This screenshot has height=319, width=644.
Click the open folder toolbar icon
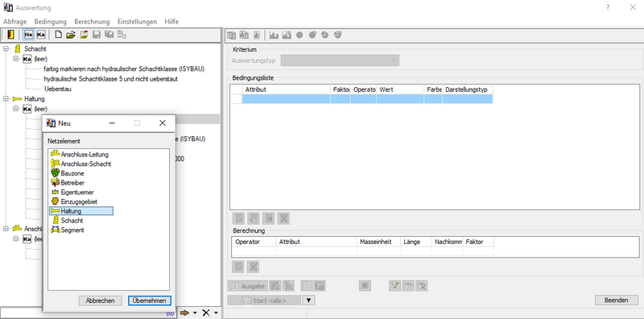pos(71,35)
